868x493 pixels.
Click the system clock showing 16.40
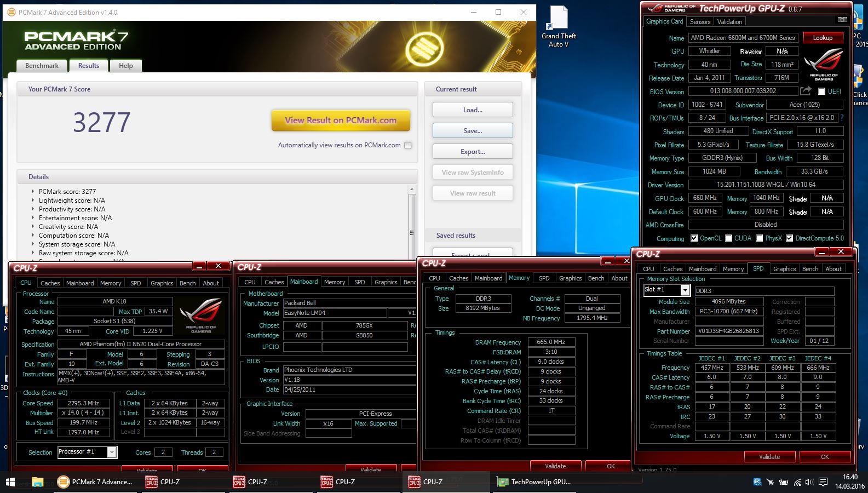[850, 477]
